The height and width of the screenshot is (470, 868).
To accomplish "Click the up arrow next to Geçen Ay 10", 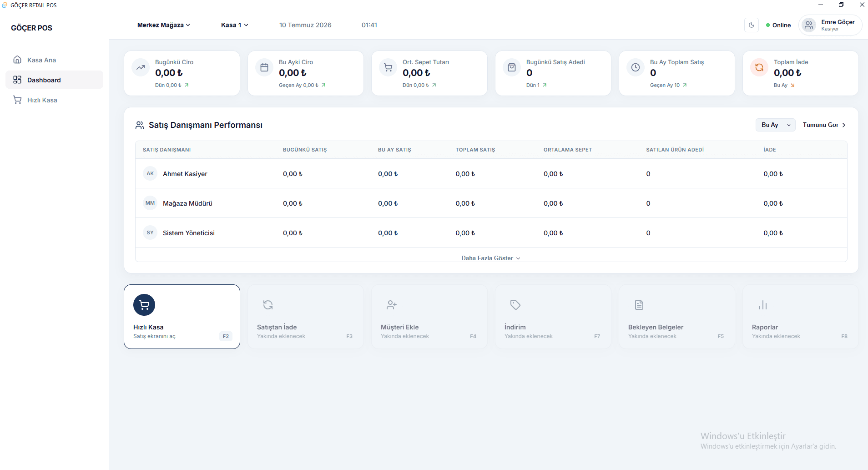I will pyautogui.click(x=685, y=85).
